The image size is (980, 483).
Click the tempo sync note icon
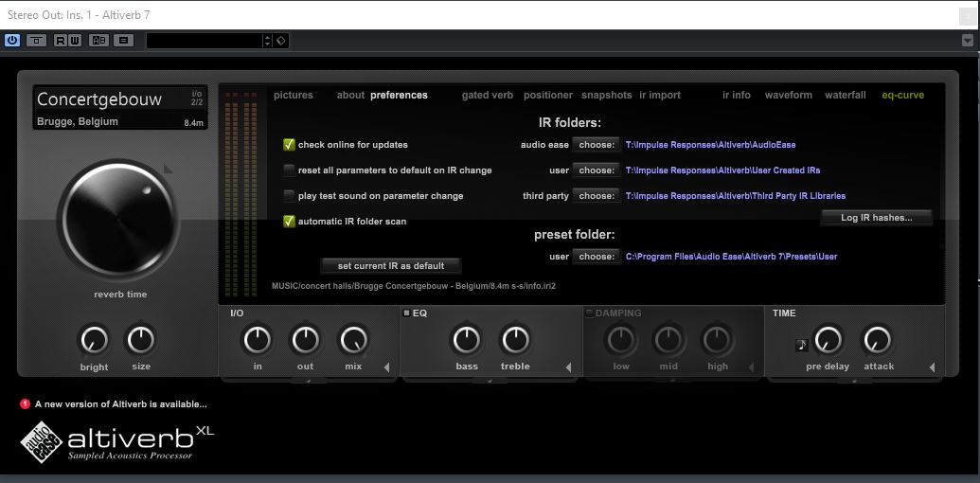point(802,345)
